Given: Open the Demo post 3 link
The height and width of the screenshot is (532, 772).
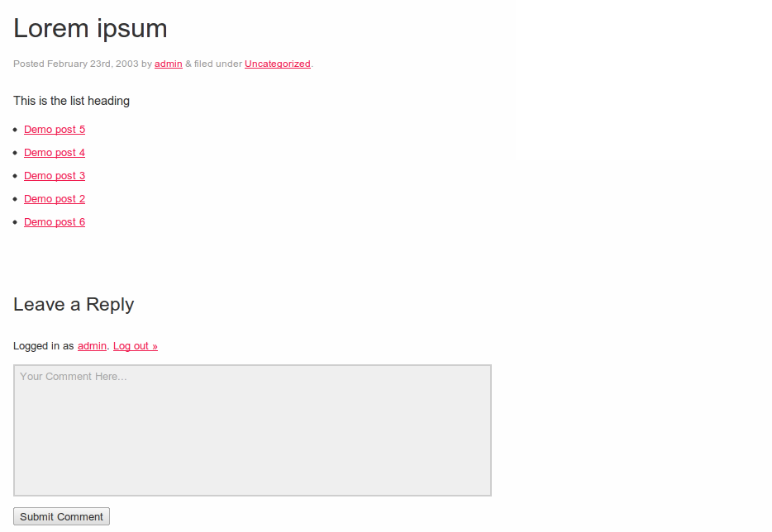Looking at the screenshot, I should coord(55,176).
